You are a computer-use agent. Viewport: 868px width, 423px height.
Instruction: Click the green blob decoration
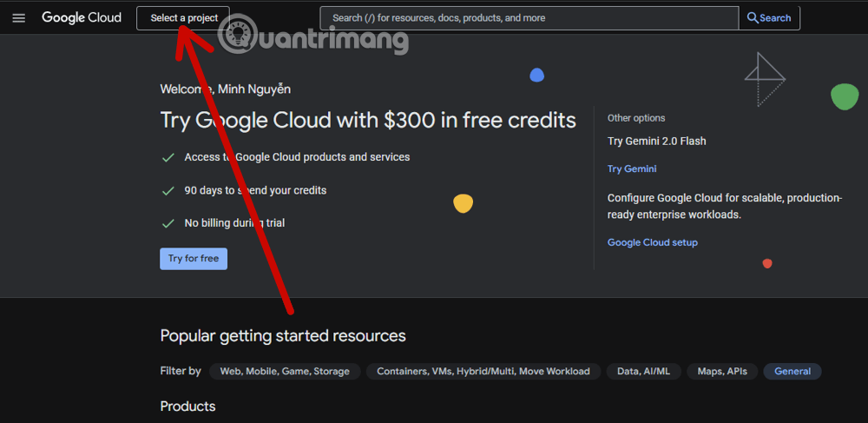pyautogui.click(x=844, y=96)
